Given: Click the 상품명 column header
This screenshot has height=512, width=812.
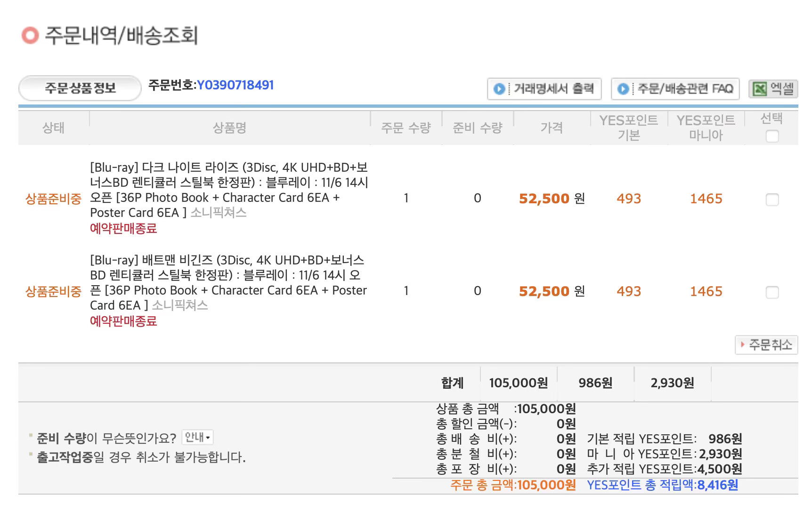Looking at the screenshot, I should pos(229,128).
